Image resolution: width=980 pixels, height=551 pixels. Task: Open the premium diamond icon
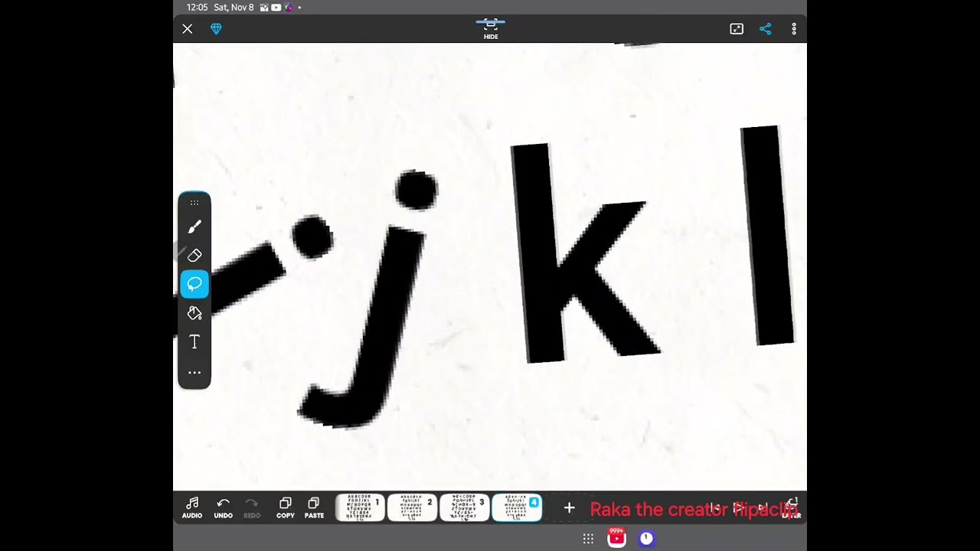coord(216,28)
